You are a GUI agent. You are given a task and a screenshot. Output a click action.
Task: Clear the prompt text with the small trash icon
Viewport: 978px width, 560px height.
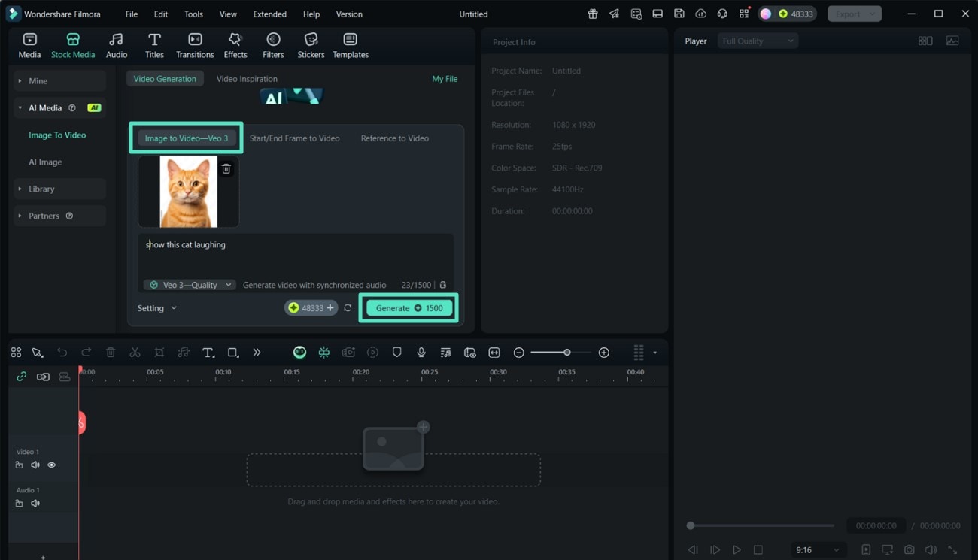[x=443, y=285]
